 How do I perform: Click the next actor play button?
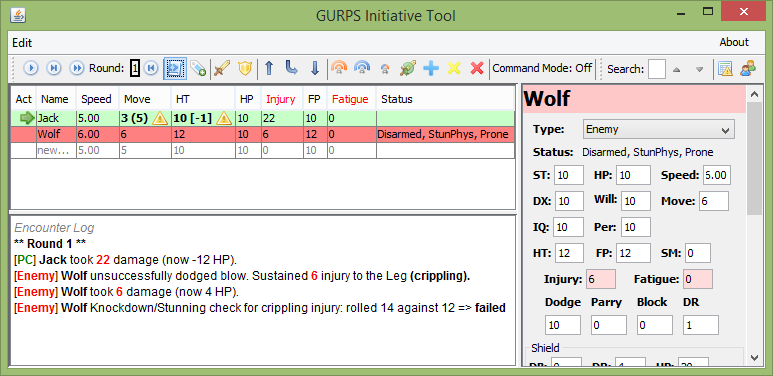pos(31,68)
